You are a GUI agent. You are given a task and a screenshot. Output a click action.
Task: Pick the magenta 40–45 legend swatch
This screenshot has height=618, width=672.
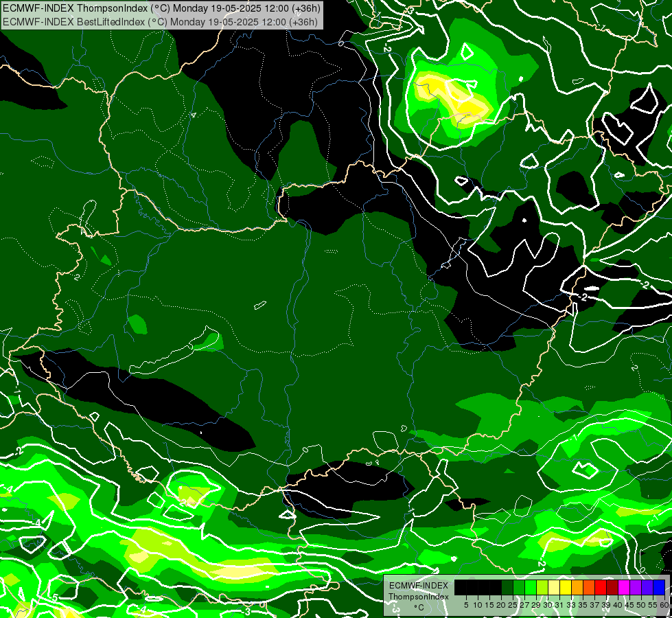[x=624, y=587]
